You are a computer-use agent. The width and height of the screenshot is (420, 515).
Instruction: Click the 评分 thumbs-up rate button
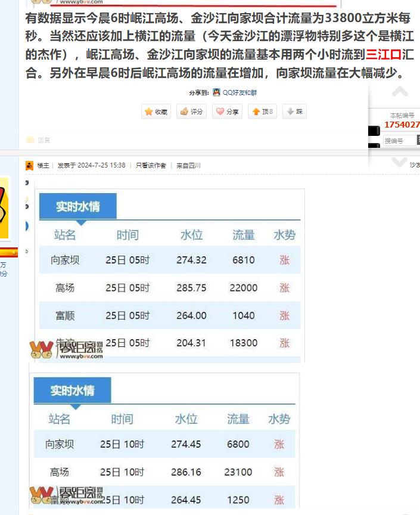191,111
